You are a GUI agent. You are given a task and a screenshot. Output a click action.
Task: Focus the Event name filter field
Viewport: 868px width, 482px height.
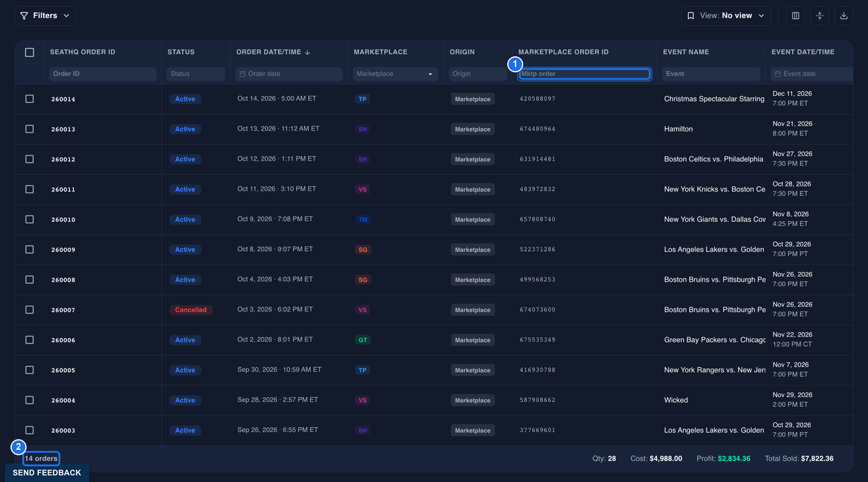coord(711,74)
